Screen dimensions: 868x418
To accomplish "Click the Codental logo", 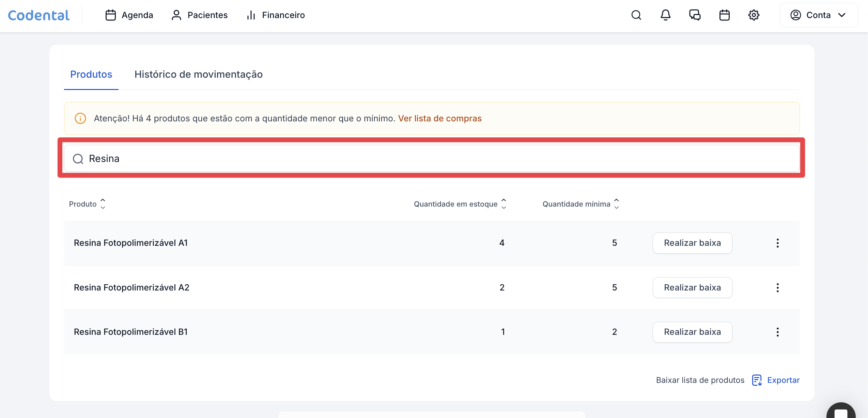I will 38,15.
